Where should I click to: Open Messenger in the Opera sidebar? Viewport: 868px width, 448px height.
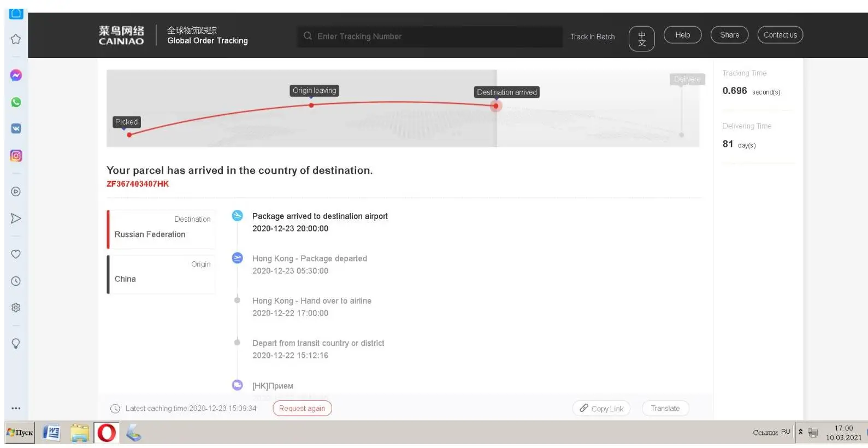tap(16, 75)
